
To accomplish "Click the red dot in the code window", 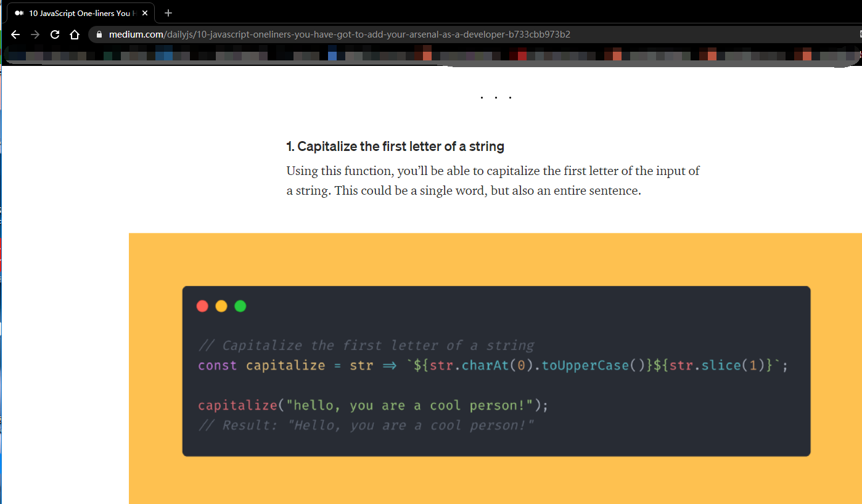I will [202, 306].
